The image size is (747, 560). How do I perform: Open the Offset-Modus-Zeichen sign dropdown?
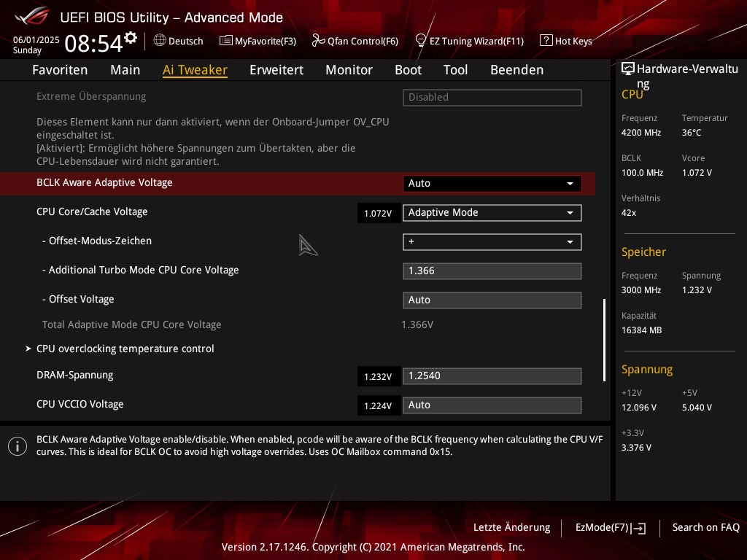(x=492, y=242)
